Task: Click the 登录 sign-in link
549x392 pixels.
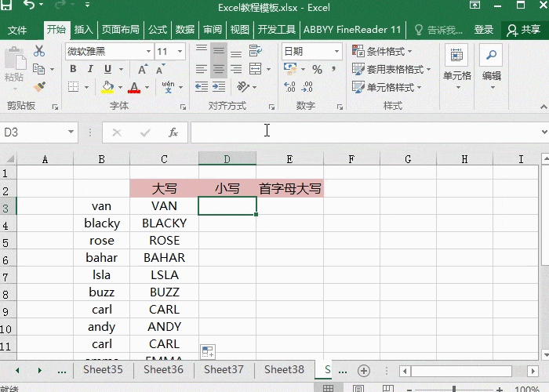Action: pyautogui.click(x=484, y=30)
